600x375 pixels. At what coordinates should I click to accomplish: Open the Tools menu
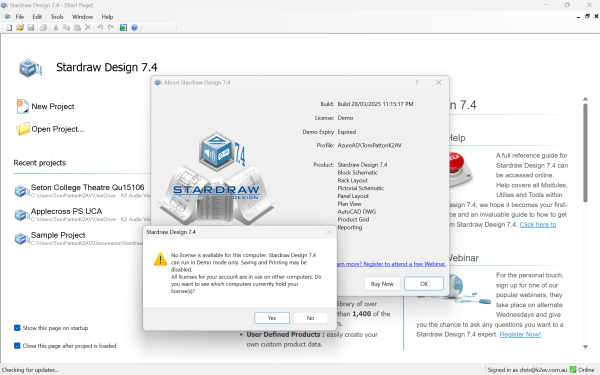tap(57, 17)
